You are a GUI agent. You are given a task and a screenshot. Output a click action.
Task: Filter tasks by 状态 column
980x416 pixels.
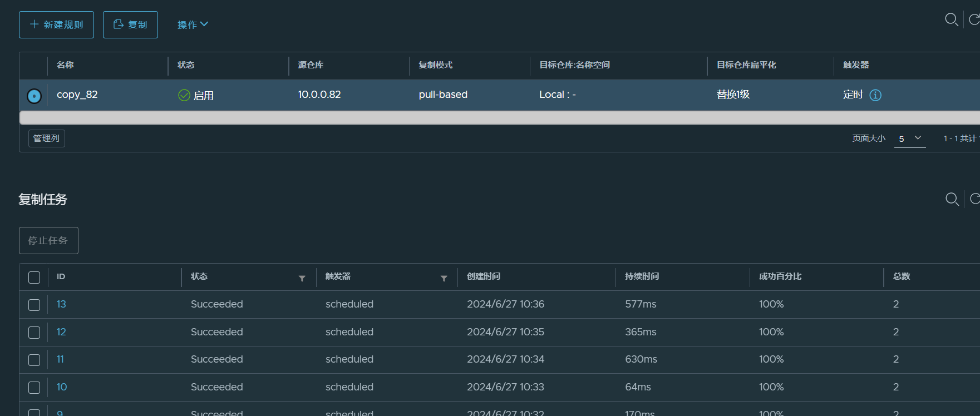(302, 278)
